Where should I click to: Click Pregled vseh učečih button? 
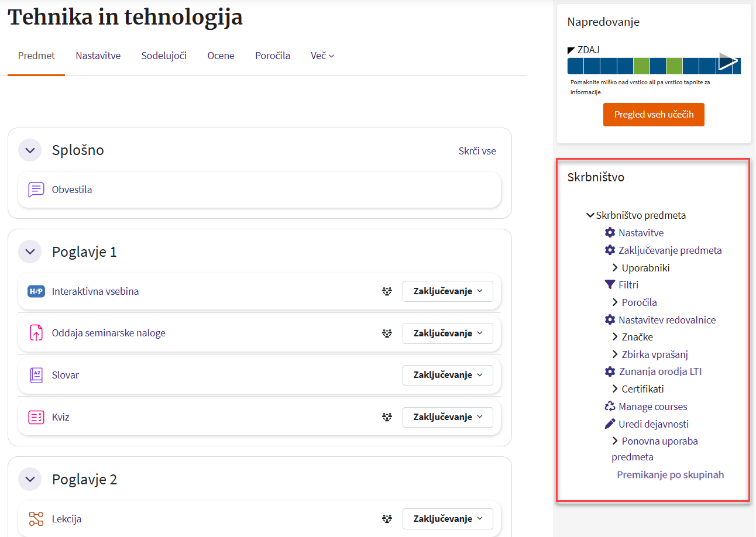[654, 115]
